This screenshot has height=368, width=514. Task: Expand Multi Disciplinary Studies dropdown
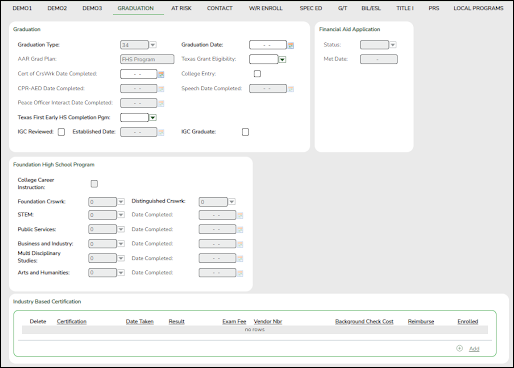tap(121, 258)
